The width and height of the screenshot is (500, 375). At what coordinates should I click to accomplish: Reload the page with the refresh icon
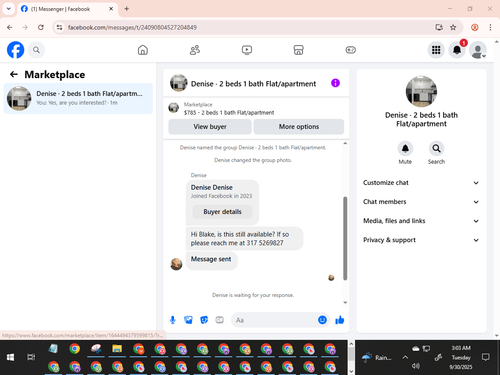(41, 27)
